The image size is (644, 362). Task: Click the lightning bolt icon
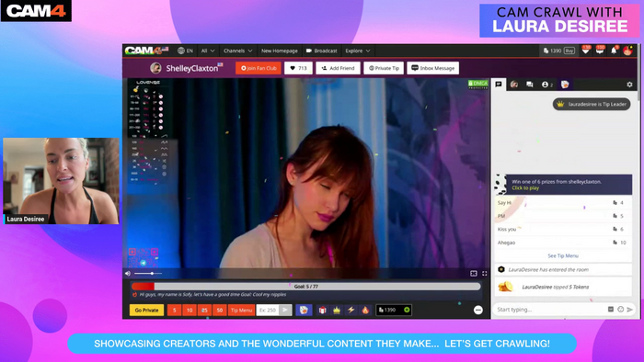[351, 310]
